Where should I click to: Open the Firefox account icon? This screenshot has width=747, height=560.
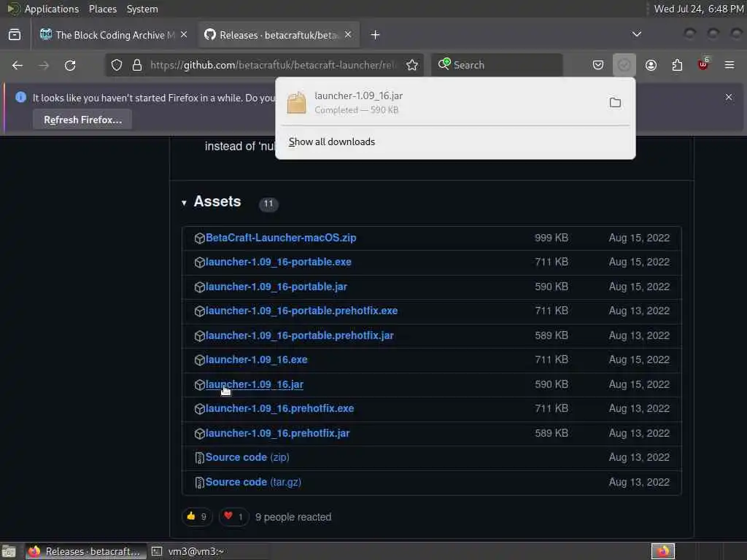pyautogui.click(x=651, y=65)
